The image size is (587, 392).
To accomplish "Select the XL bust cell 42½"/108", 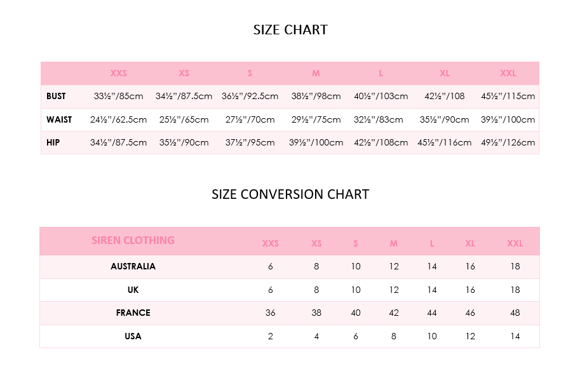I will (444, 96).
